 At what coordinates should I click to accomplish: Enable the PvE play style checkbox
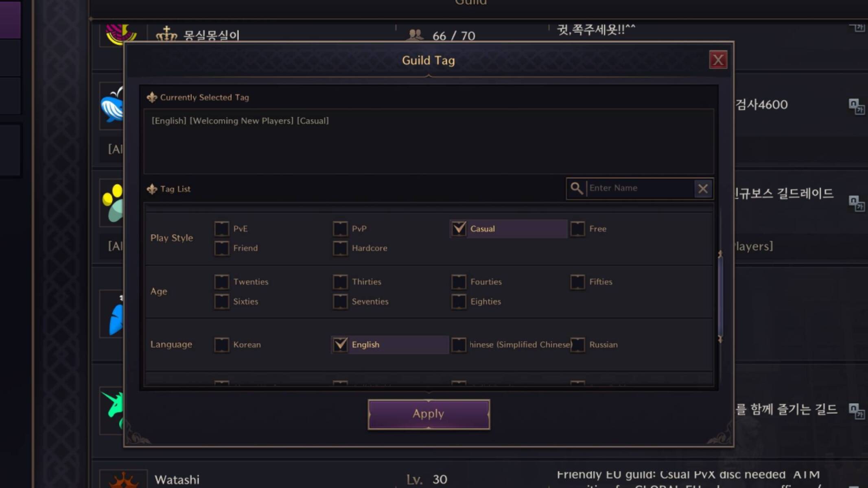221,228
